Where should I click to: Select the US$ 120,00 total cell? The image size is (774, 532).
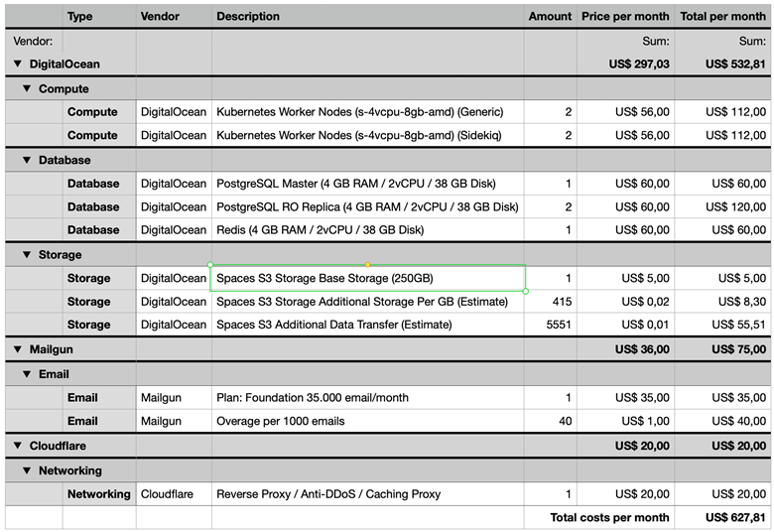click(722, 207)
